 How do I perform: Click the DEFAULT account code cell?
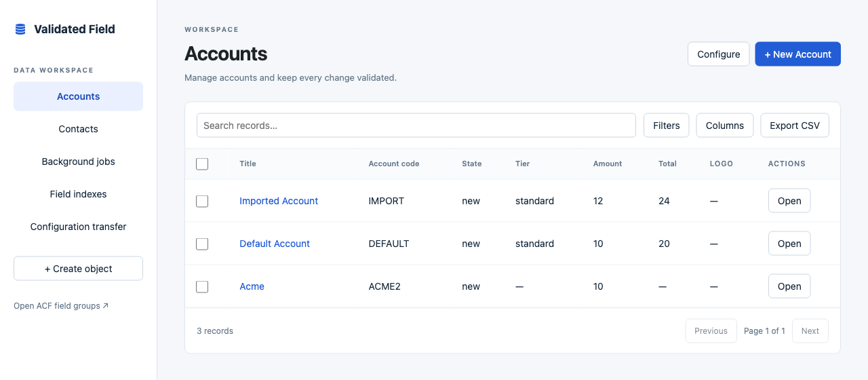pyautogui.click(x=389, y=244)
